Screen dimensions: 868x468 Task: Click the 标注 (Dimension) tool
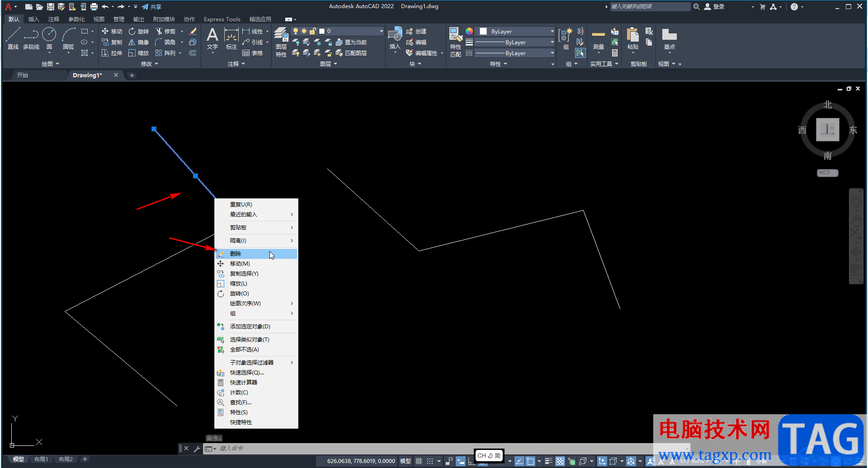(x=231, y=39)
